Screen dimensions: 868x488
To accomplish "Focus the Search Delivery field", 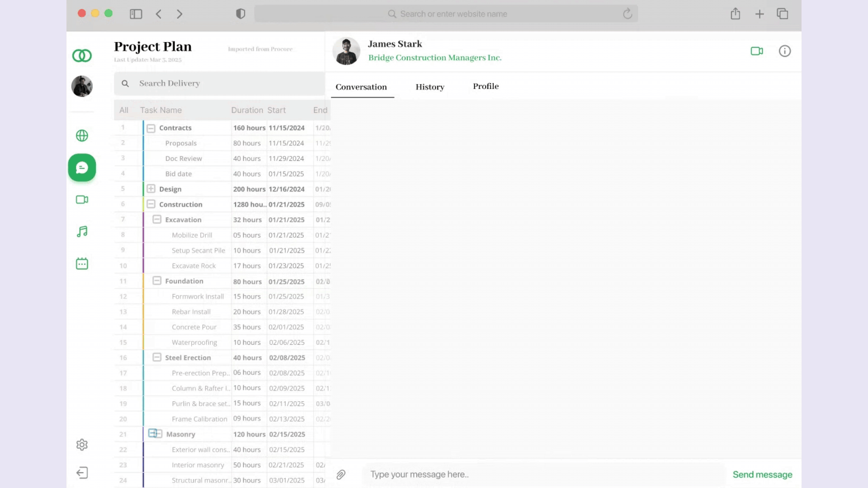I will coord(219,84).
